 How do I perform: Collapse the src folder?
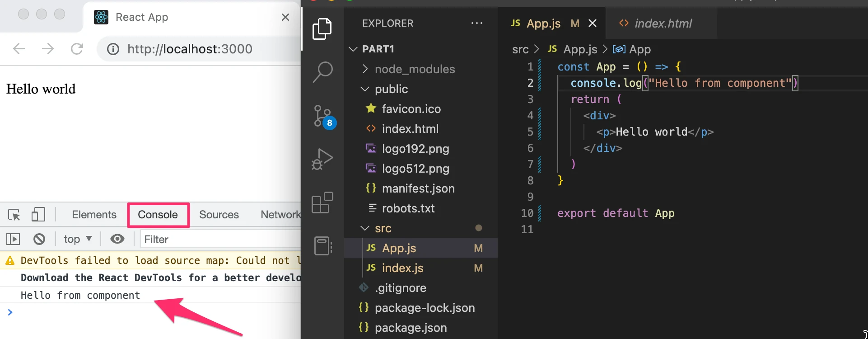(421, 228)
